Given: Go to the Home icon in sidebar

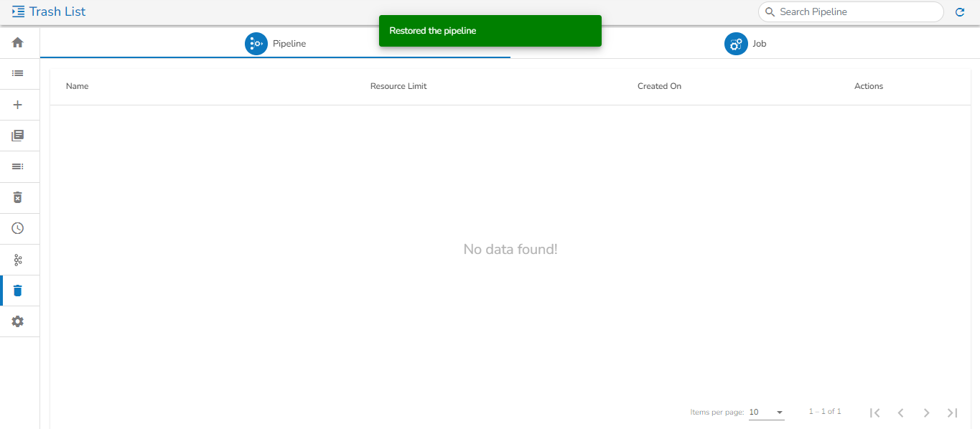Looking at the screenshot, I should [x=18, y=42].
